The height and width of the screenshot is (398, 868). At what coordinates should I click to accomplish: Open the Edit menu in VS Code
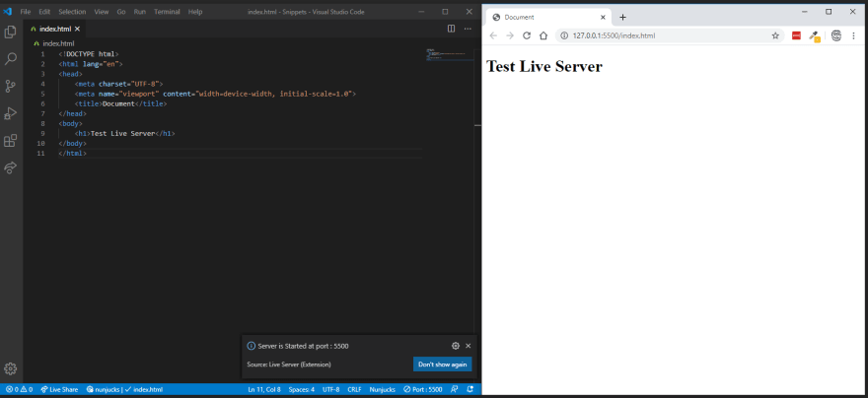[x=44, y=12]
